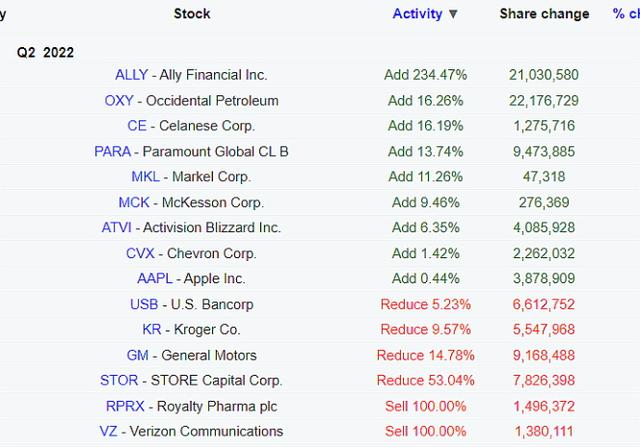
Task: Select the MKL Markel Corp. ticker
Action: pos(145,177)
